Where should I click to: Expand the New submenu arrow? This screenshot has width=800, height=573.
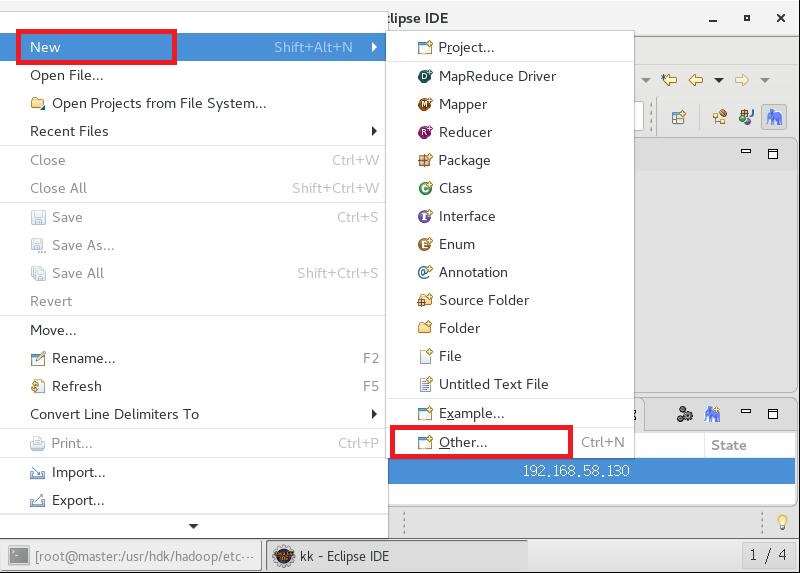(x=374, y=47)
